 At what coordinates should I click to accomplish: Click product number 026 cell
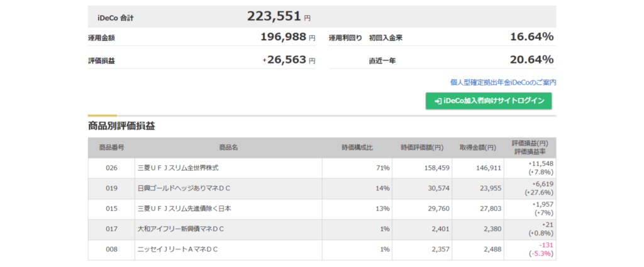[111, 168]
